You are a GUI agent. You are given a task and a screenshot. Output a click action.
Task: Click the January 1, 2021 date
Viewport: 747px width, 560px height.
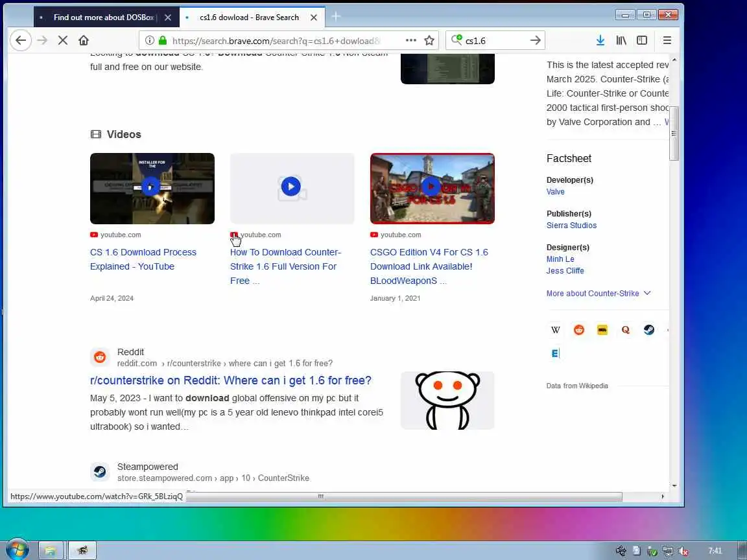pyautogui.click(x=395, y=298)
